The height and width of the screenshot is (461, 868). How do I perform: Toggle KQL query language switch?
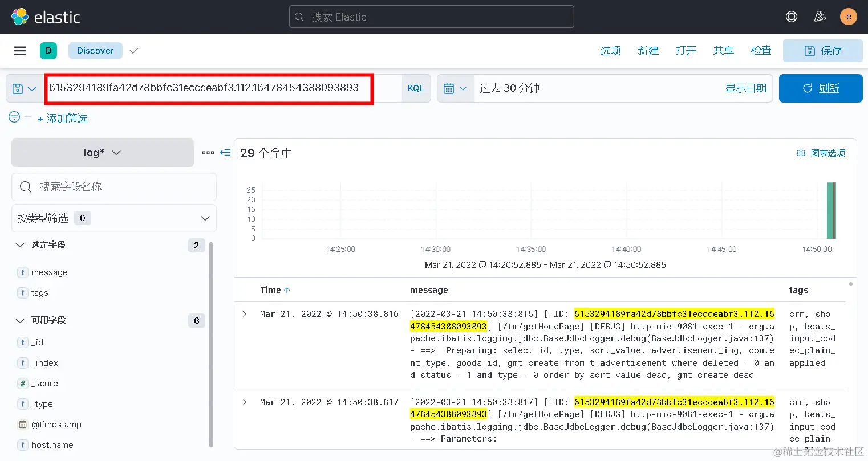416,88
